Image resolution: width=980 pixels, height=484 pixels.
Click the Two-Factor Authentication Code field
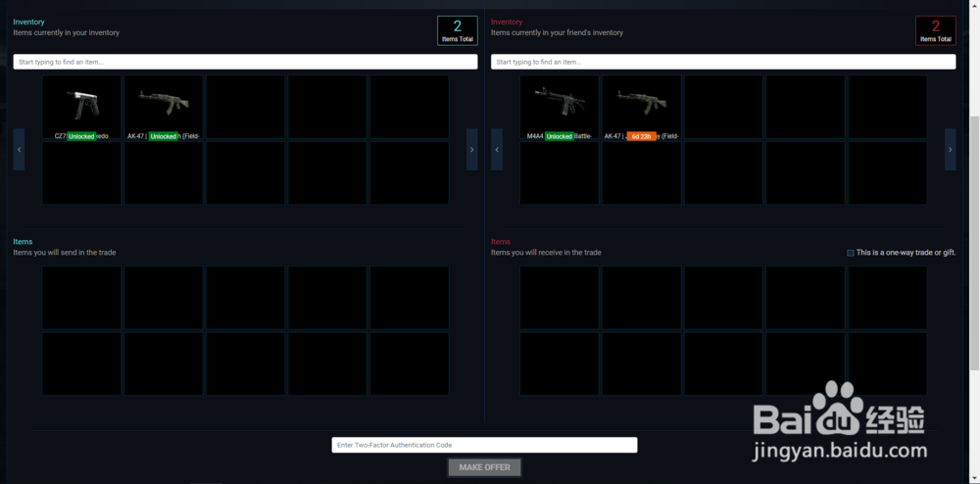[484, 445]
